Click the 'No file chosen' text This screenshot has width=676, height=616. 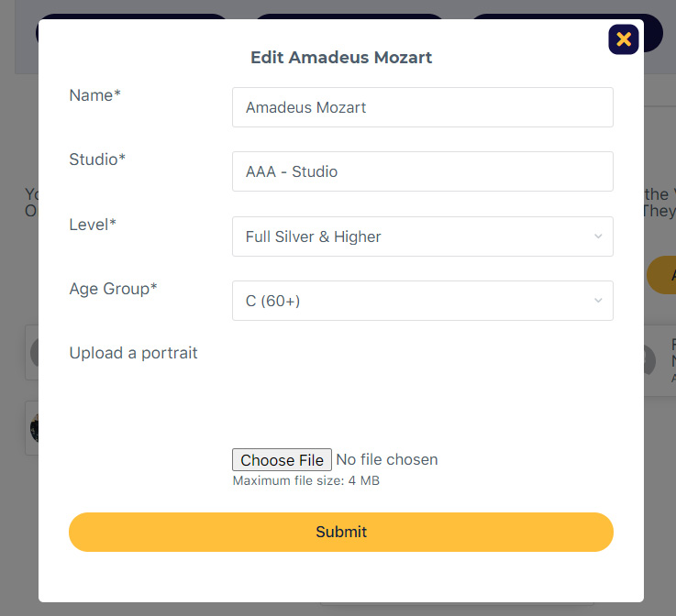(387, 459)
